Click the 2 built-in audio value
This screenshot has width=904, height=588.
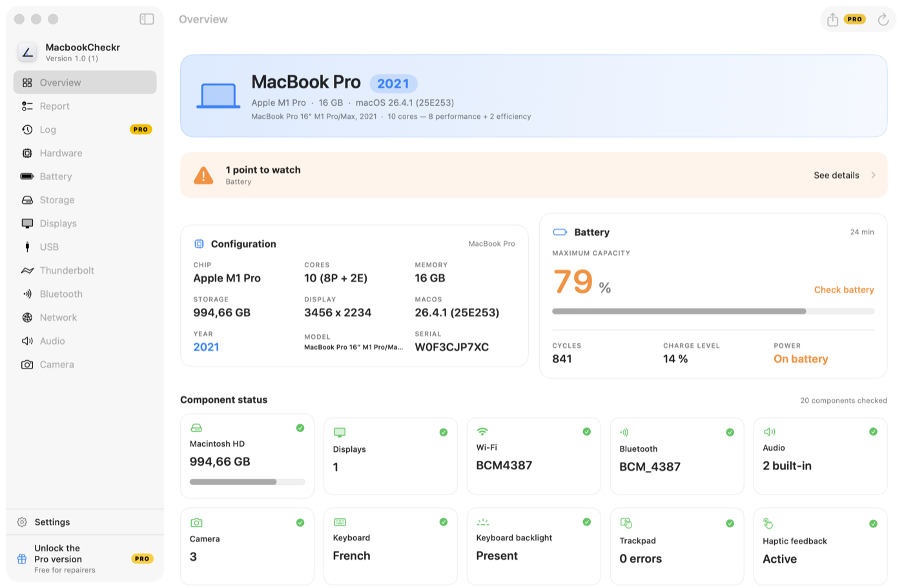pos(787,466)
